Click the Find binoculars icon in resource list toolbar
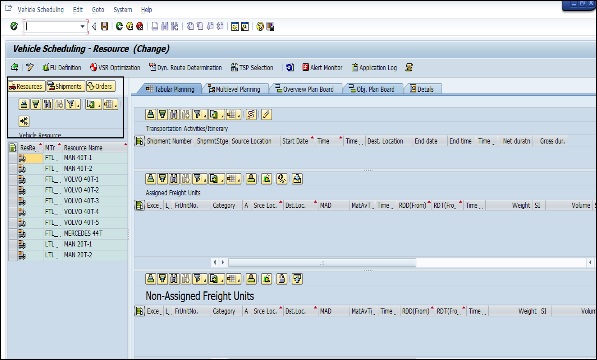 (47, 104)
